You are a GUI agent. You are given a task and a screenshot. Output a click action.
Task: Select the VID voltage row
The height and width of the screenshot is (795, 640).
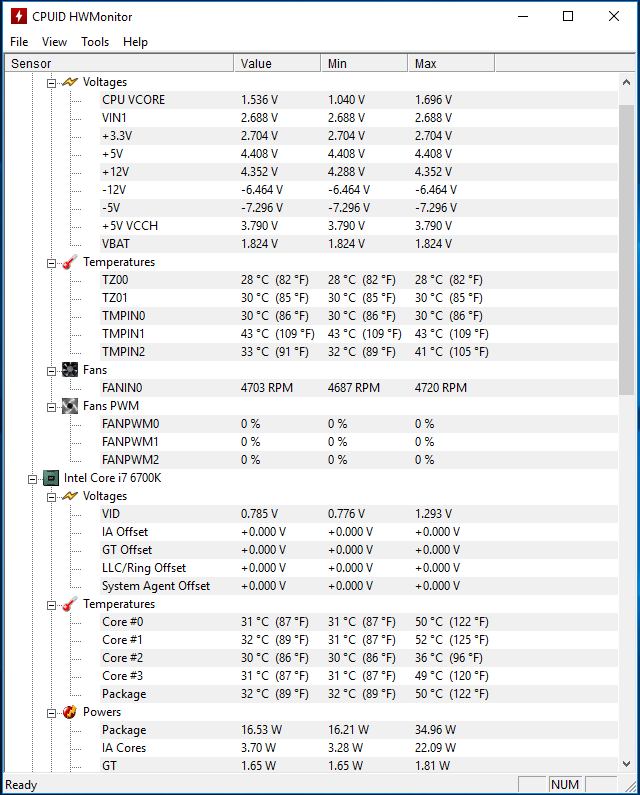pyautogui.click(x=359, y=514)
